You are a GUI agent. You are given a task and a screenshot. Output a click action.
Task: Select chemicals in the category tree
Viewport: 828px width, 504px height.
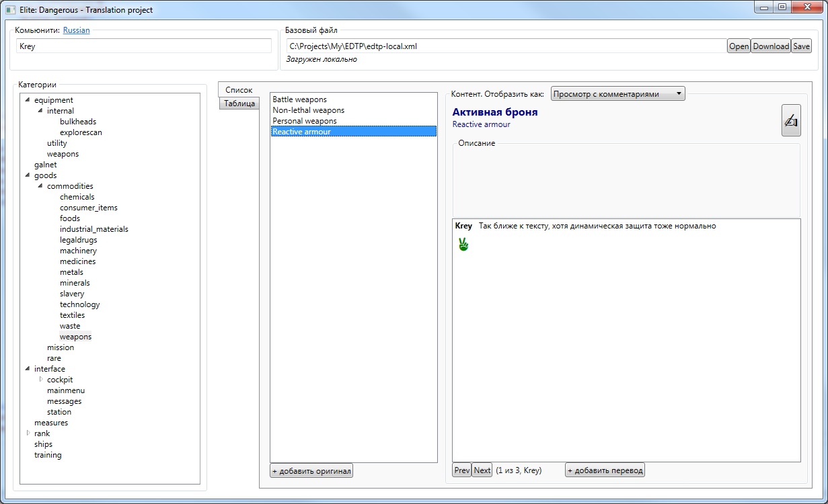coord(77,197)
